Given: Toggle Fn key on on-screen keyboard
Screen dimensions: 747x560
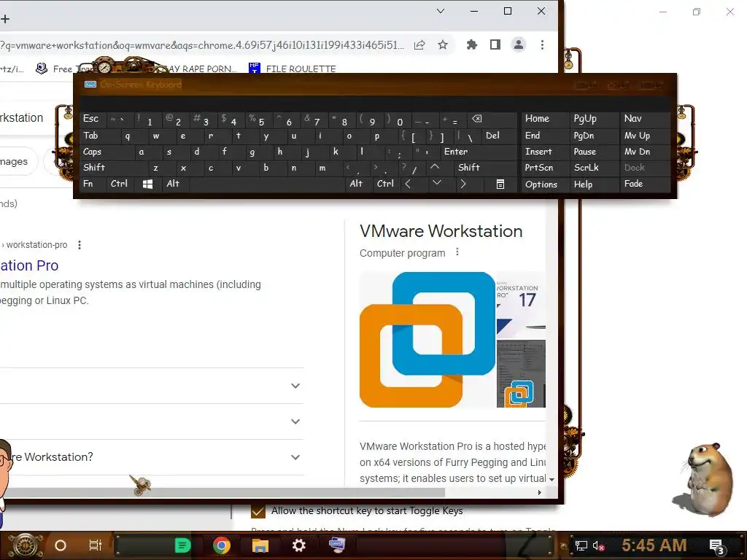Looking at the screenshot, I should [93, 184].
